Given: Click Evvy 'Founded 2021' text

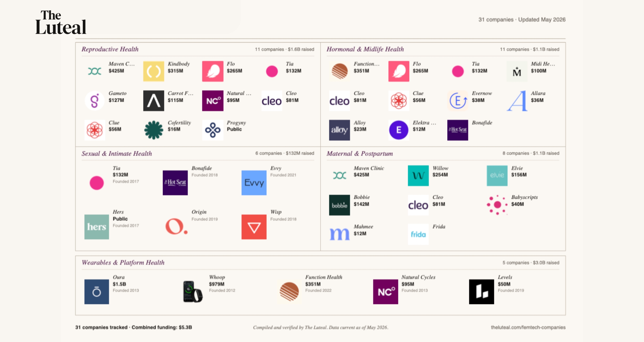Looking at the screenshot, I should tap(283, 175).
